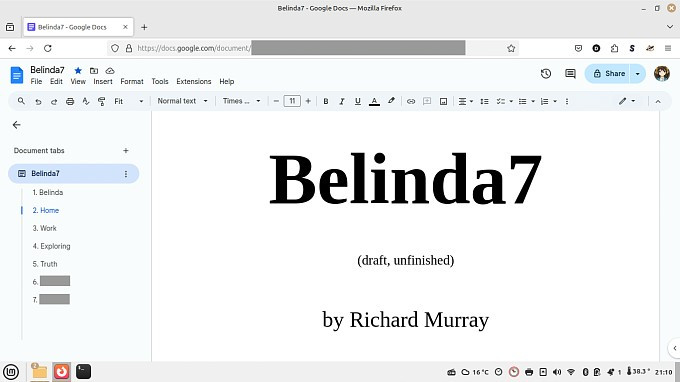Open the editing mode pencil dropdown
The width and height of the screenshot is (680, 382).
click(x=627, y=101)
